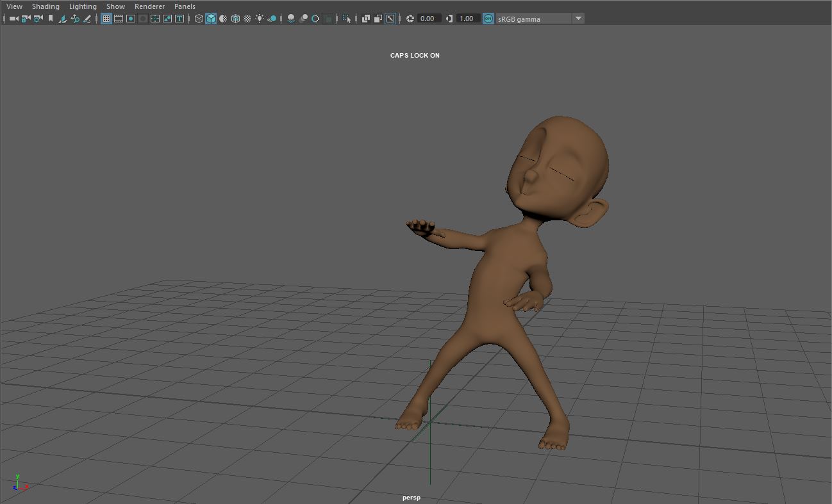Toggle the Gate Mask icon
832x504 pixels.
143,19
